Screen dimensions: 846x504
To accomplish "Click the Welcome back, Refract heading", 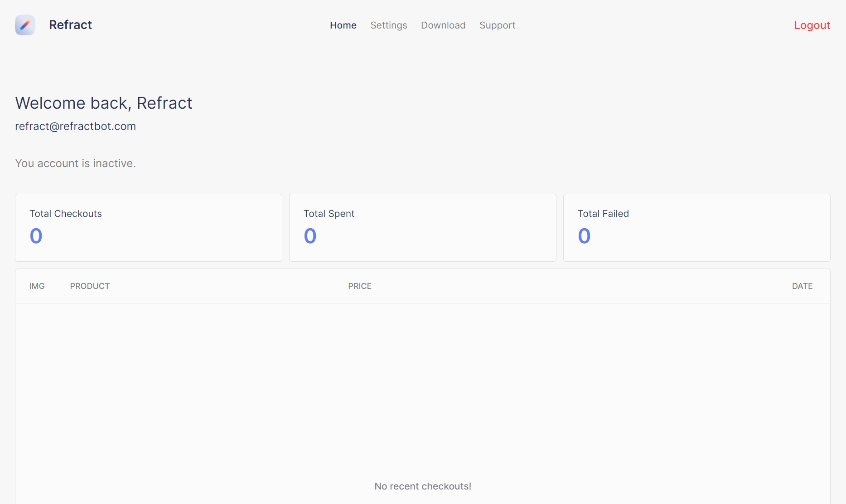I will tap(103, 103).
